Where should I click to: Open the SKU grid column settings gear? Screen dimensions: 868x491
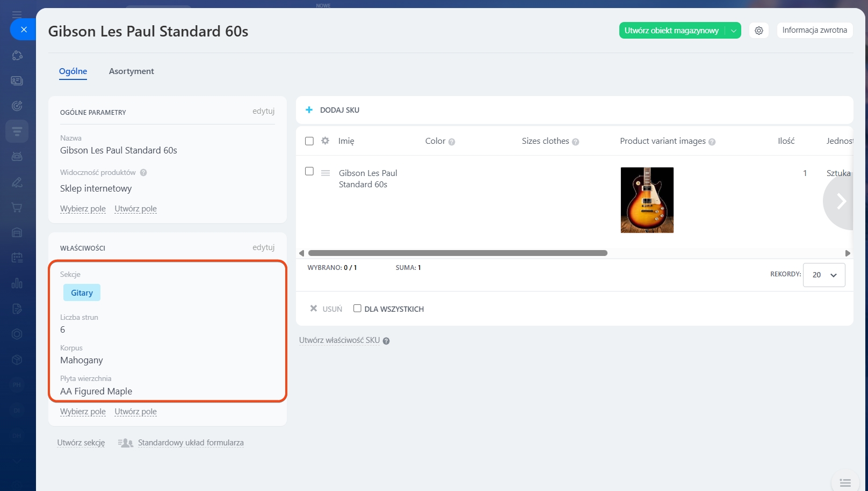325,141
